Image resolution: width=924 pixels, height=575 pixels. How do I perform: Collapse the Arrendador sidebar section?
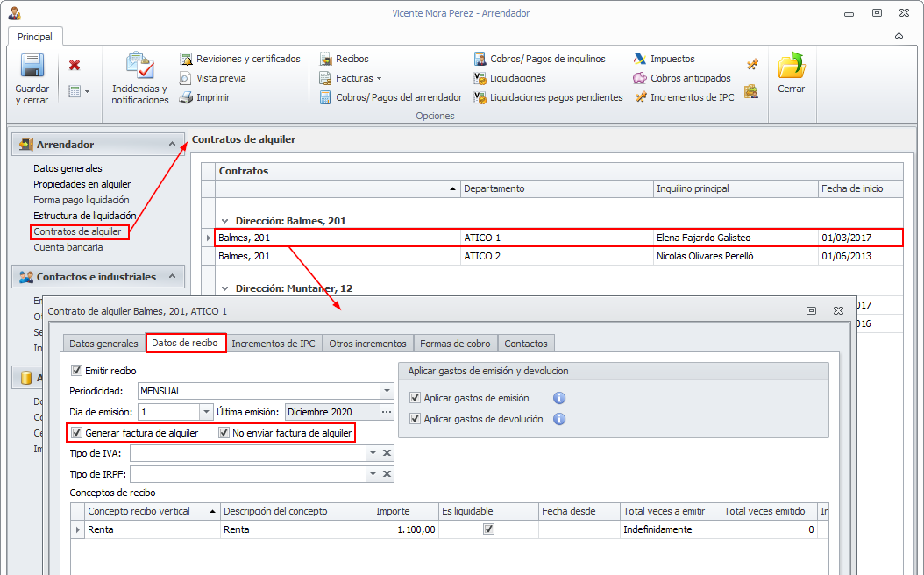[x=172, y=144]
